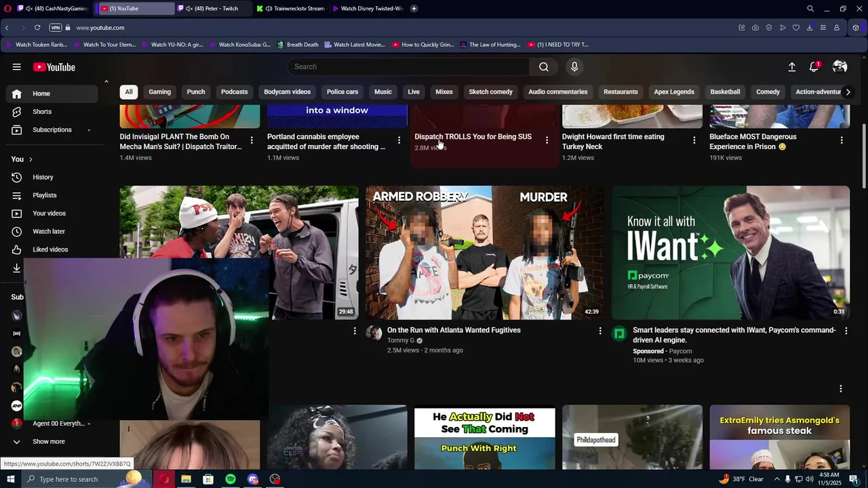Screen dimensions: 868x488
Task: Open options for Dispatch TROLLS video
Action: (x=547, y=140)
